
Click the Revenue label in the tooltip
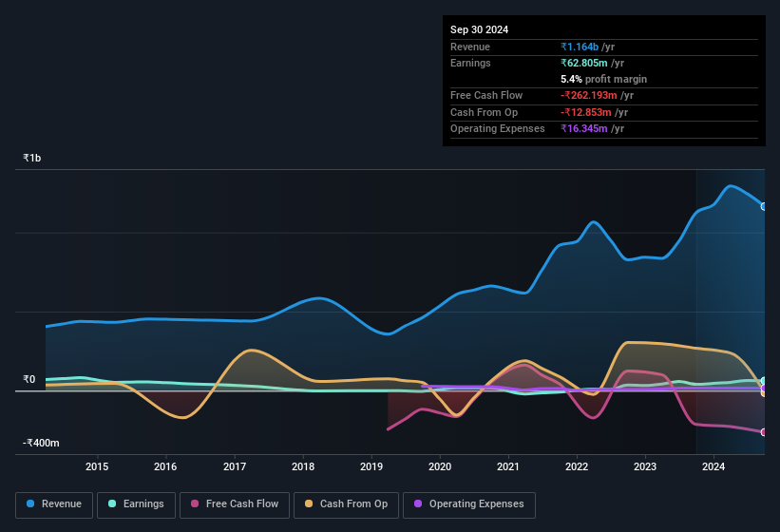[x=470, y=47]
